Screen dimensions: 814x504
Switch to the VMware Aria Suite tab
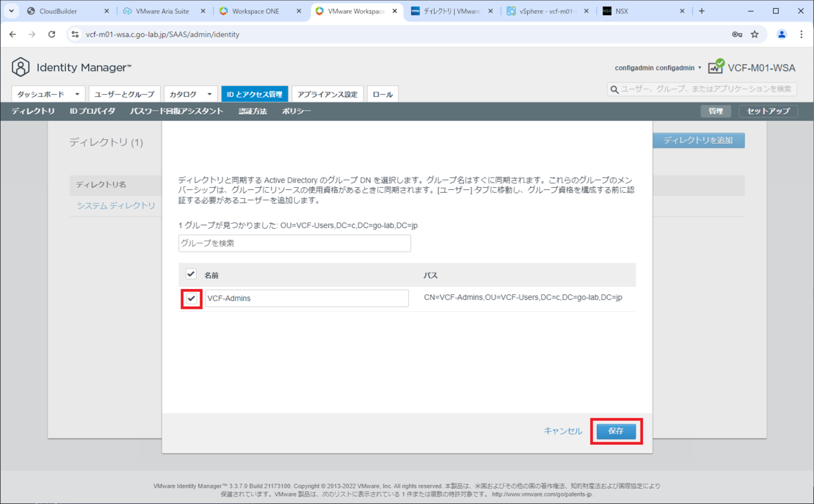(x=165, y=12)
